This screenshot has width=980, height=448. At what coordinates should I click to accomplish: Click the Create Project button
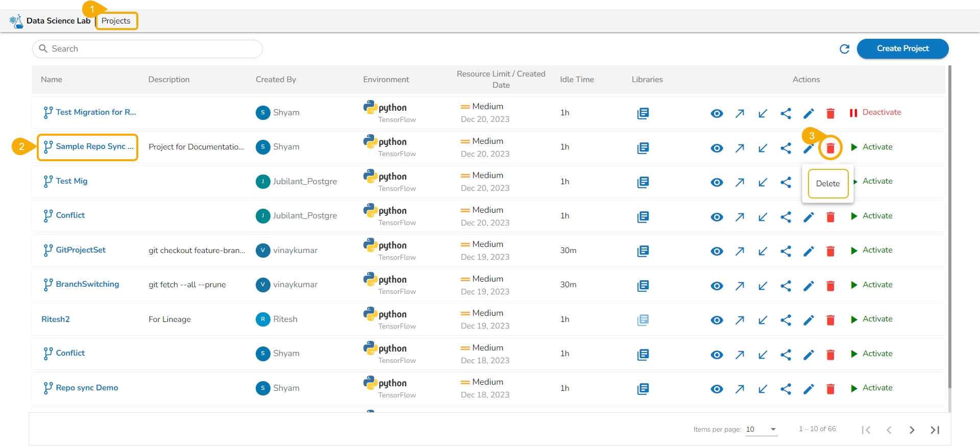click(x=902, y=48)
